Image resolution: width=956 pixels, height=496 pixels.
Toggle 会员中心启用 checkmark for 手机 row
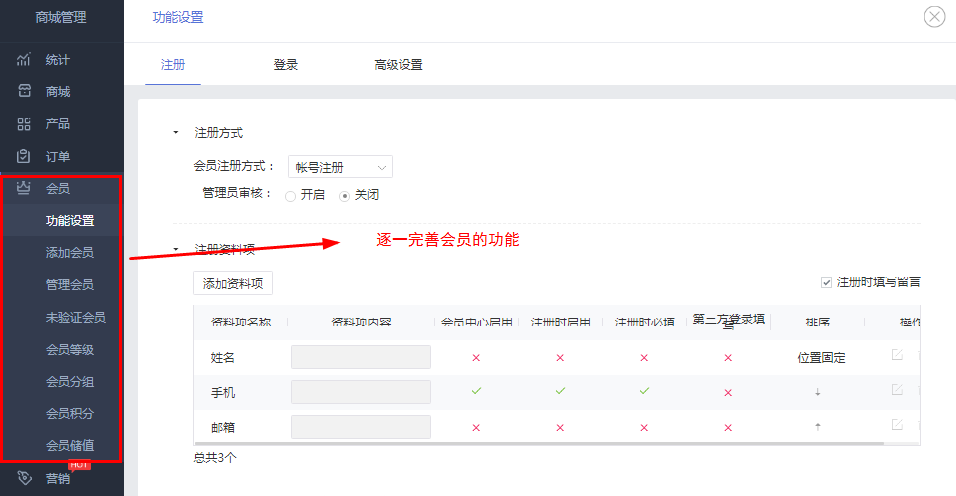[x=476, y=391]
